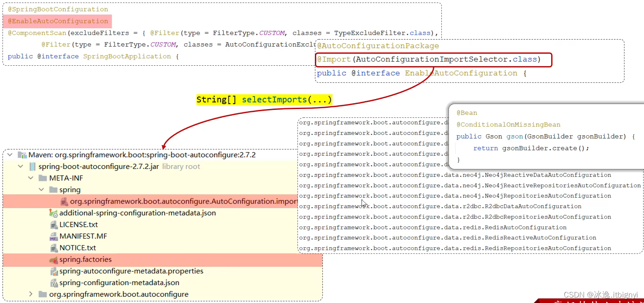Viewport: 644px width, 303px height.
Task: Expand the org.springframework.boot.autoconfigure package
Action: (31, 294)
